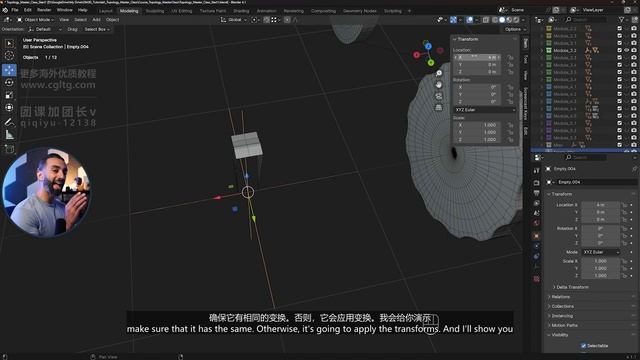Open the Options dropdown in viewport

[515, 29]
